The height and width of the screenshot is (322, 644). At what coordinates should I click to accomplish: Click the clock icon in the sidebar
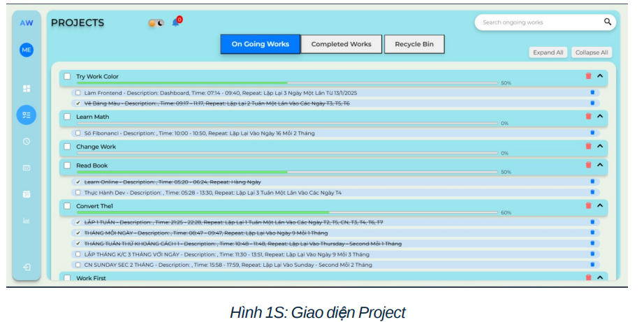27,141
